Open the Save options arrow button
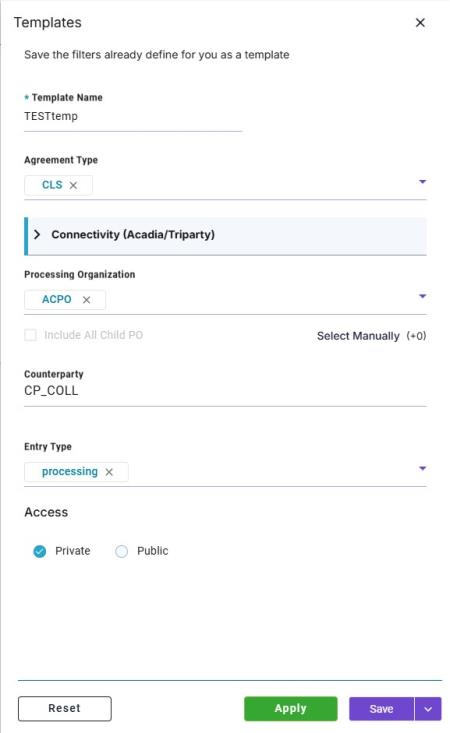The height and width of the screenshot is (733, 450). [x=428, y=709]
